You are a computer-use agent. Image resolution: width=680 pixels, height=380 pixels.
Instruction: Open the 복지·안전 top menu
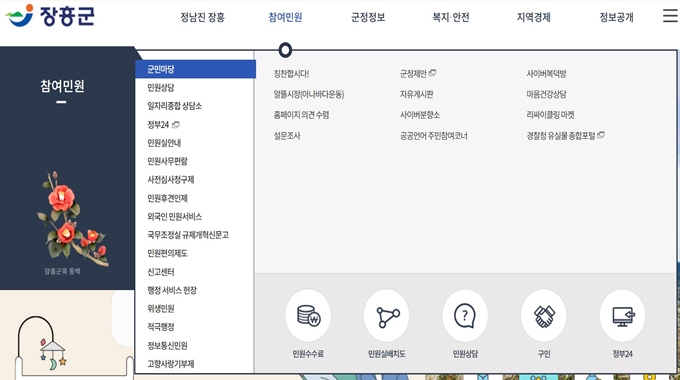[x=451, y=17]
